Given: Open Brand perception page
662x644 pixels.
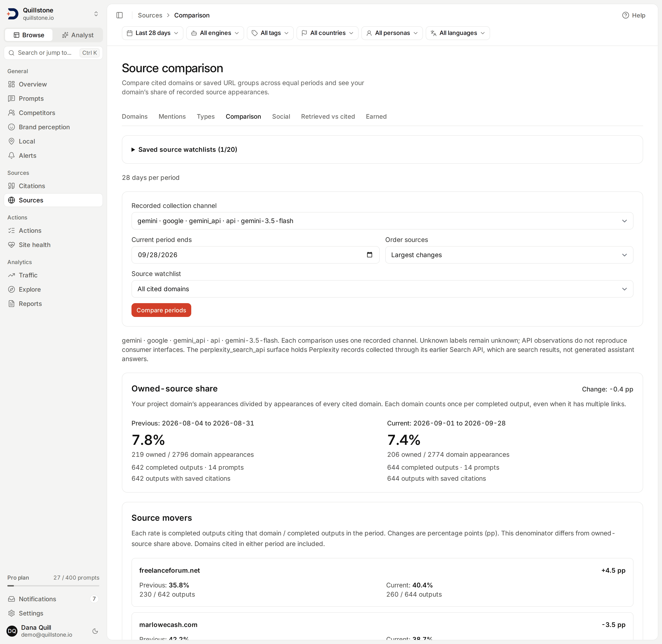Looking at the screenshot, I should coord(53,127).
